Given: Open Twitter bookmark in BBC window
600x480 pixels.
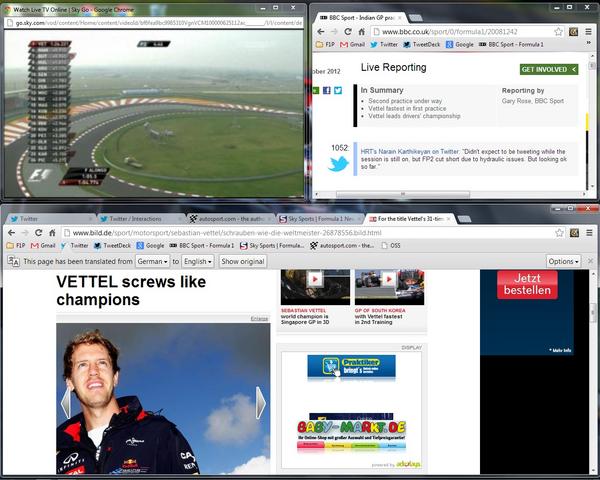Looking at the screenshot, I should [x=384, y=44].
